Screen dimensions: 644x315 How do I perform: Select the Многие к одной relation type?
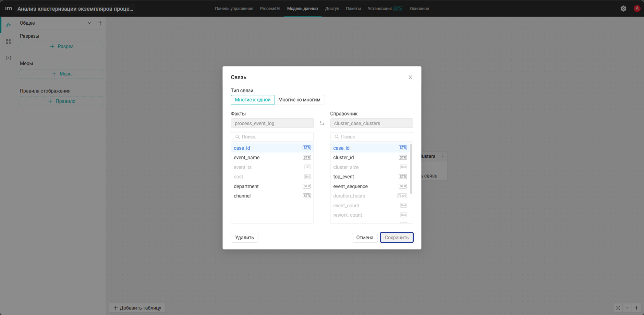click(x=253, y=100)
